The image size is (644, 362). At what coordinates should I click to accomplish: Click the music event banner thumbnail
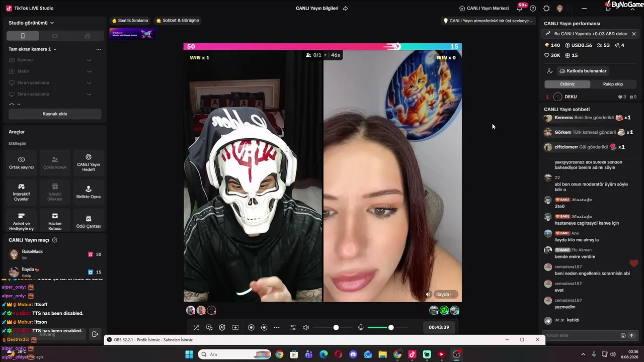click(132, 34)
